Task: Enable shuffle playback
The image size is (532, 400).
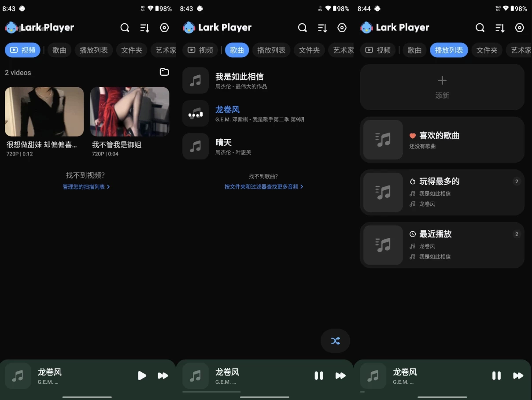Action: [x=335, y=341]
